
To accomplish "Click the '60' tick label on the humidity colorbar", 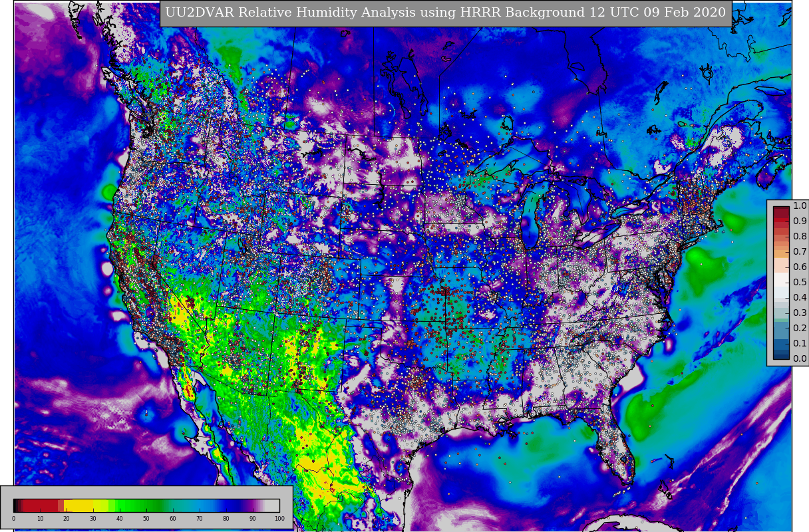I will (173, 519).
